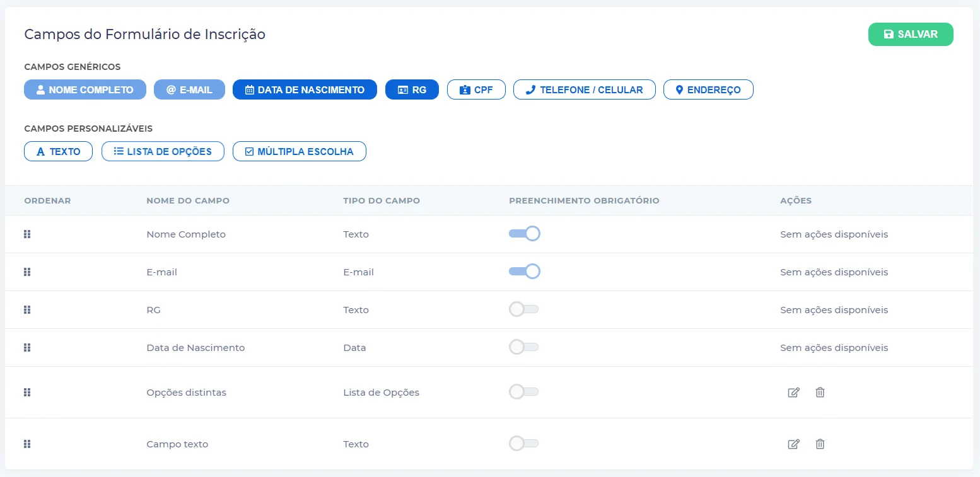980x477 pixels.
Task: Click the DATA DE NASCIMENTO chip
Action: pyautogui.click(x=305, y=89)
